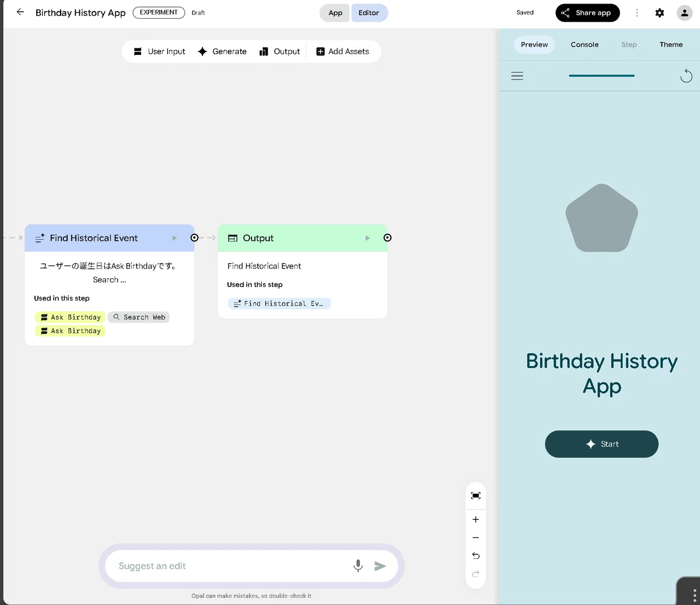Add a User Input step

pos(159,51)
